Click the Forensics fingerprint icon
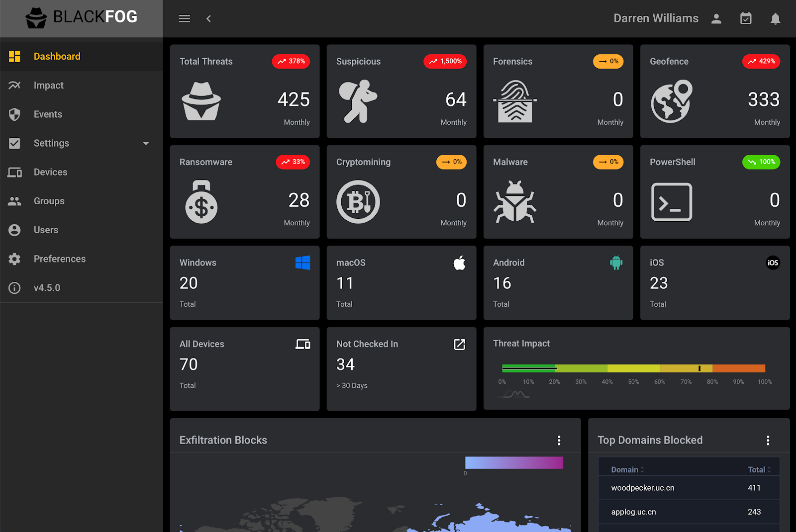 coord(515,101)
